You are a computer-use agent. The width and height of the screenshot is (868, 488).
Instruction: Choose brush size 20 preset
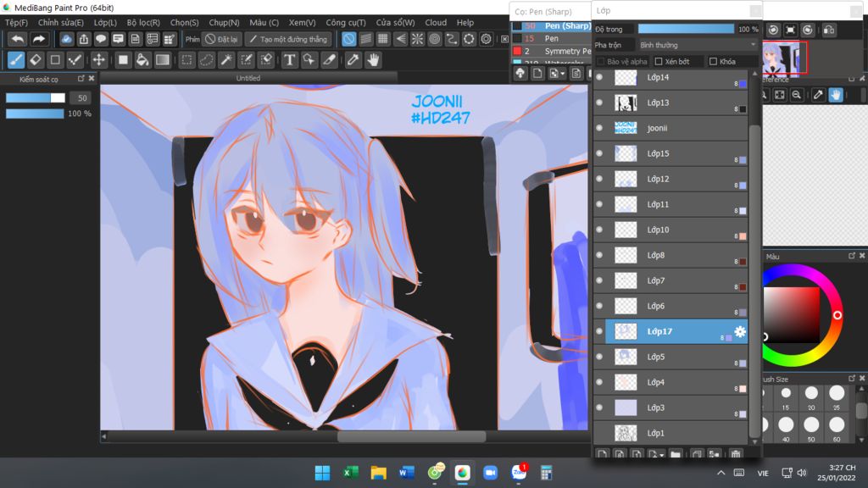click(x=811, y=393)
